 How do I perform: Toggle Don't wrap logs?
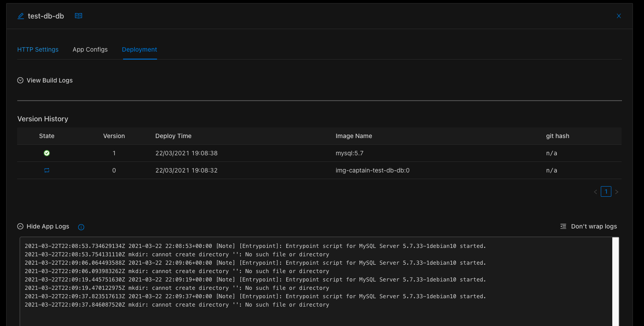coord(594,226)
